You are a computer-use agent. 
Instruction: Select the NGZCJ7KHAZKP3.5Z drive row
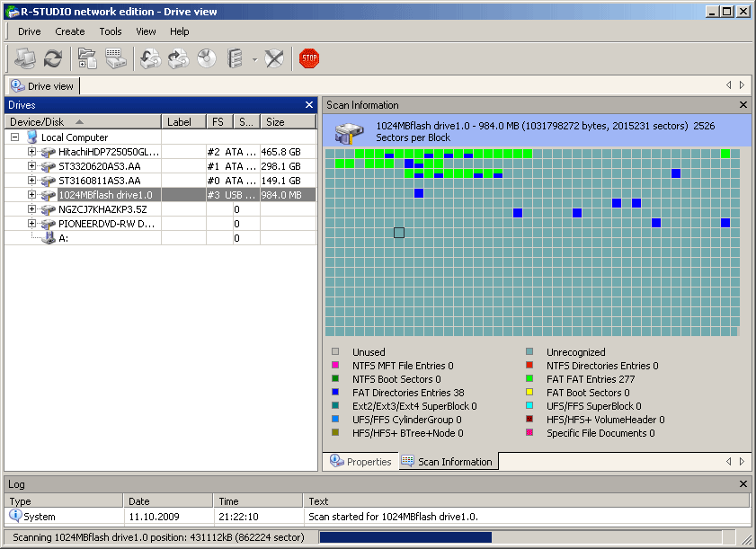click(x=160, y=209)
